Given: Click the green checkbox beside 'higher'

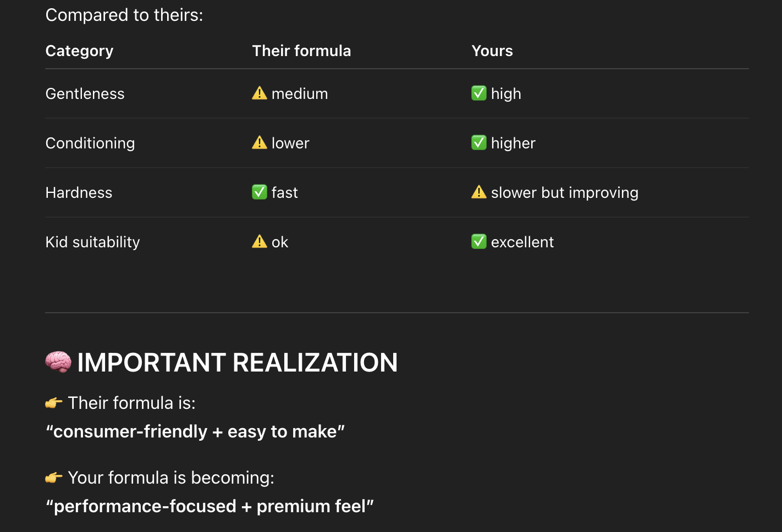Looking at the screenshot, I should [x=479, y=143].
